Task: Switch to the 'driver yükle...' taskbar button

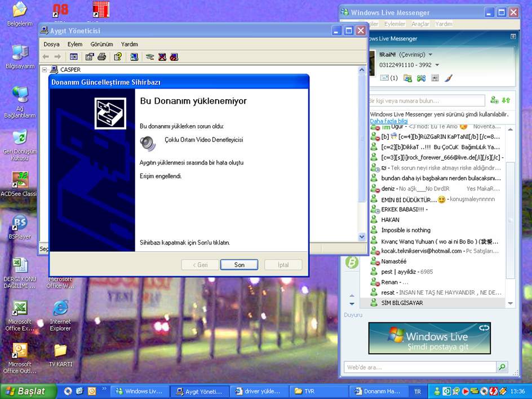Action: click(x=259, y=392)
